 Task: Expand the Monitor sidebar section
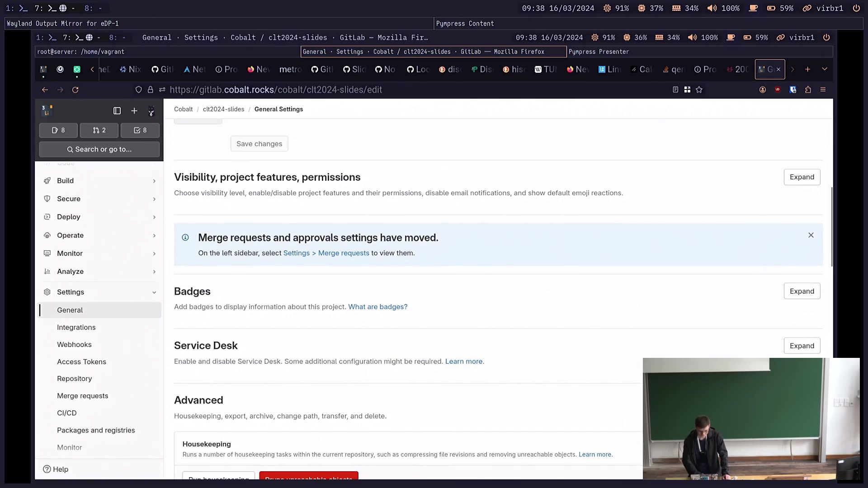coord(99,253)
